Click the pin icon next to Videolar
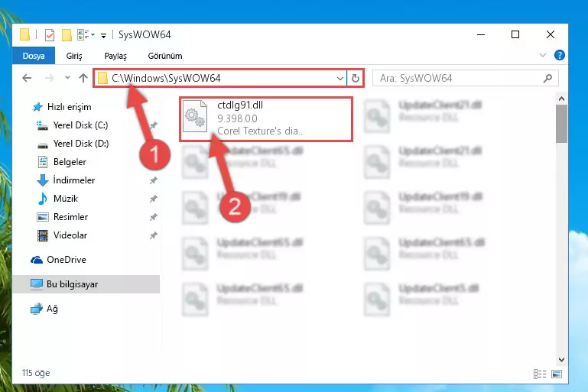588x392 pixels. pos(154,235)
